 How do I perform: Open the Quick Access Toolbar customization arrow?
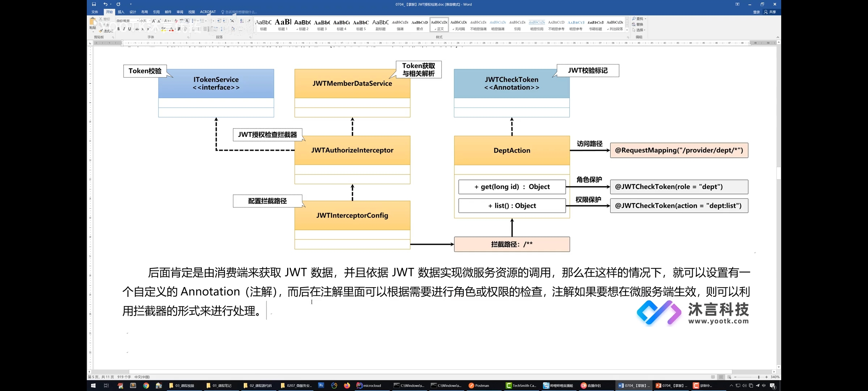(x=131, y=4)
